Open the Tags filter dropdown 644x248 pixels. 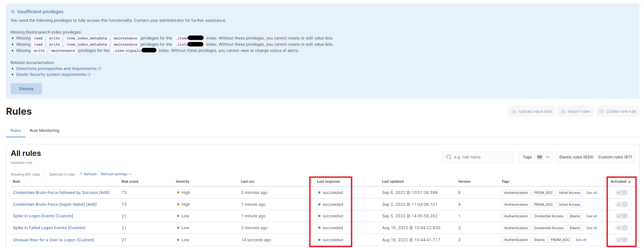pos(535,157)
